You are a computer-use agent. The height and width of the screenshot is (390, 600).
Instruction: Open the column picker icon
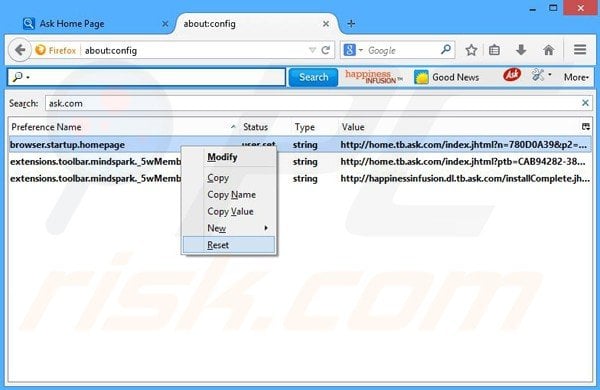[586, 127]
